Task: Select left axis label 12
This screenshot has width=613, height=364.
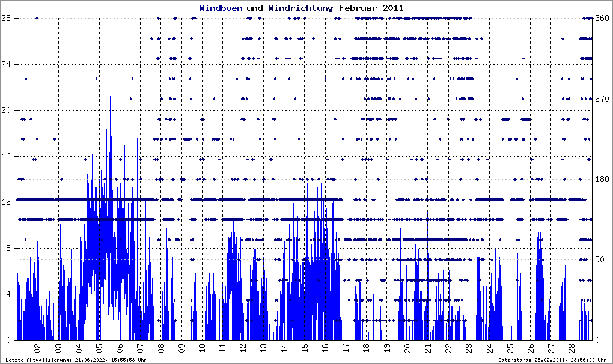Action: pos(6,202)
